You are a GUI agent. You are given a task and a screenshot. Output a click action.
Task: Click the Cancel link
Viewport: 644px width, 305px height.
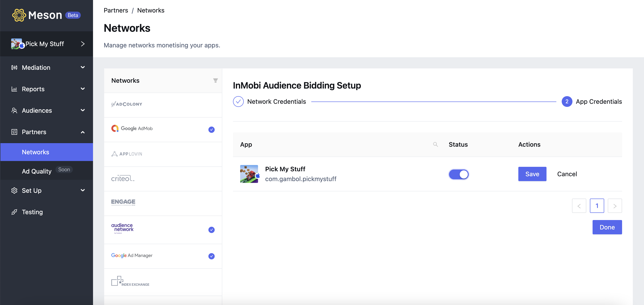(x=567, y=174)
